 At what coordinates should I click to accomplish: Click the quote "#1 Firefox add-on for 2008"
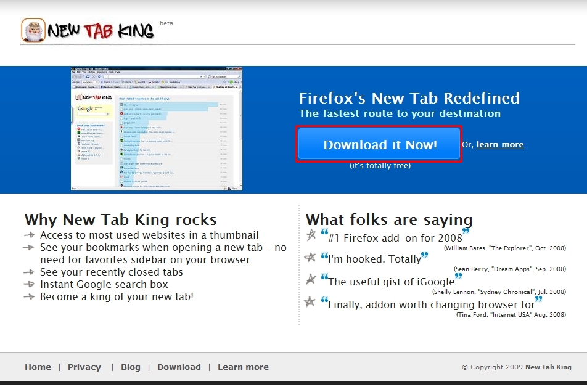(395, 238)
